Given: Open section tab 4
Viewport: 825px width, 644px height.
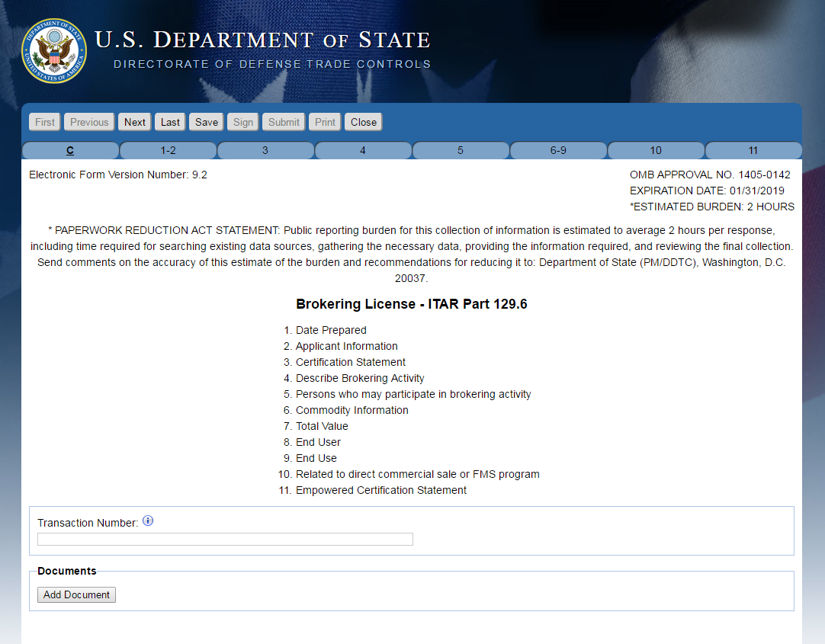Looking at the screenshot, I should 363,150.
